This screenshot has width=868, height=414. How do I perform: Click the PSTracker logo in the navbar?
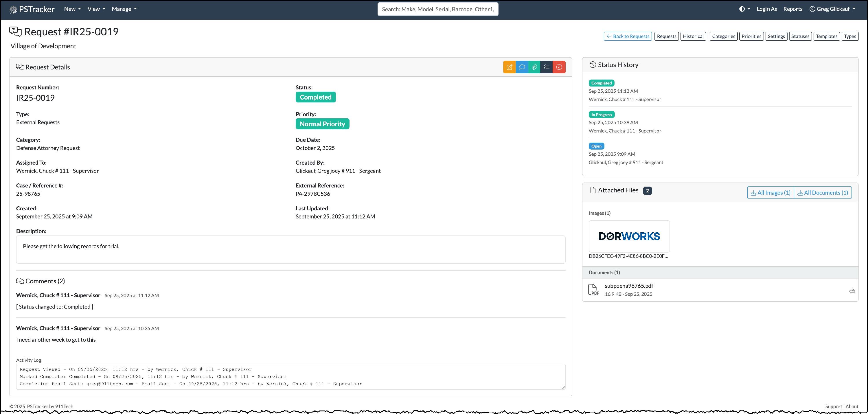pos(32,9)
